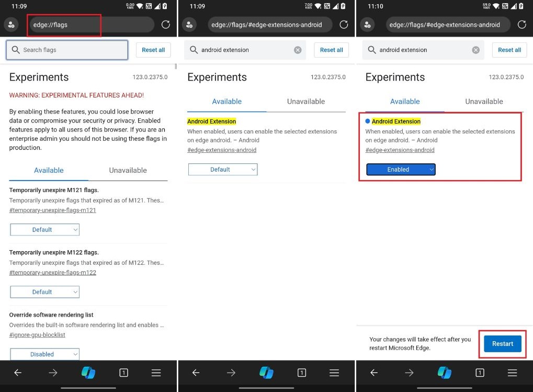The width and height of the screenshot is (533, 392).
Task: Expand Default dropdown for unexpire M121 flags
Action: point(44,229)
